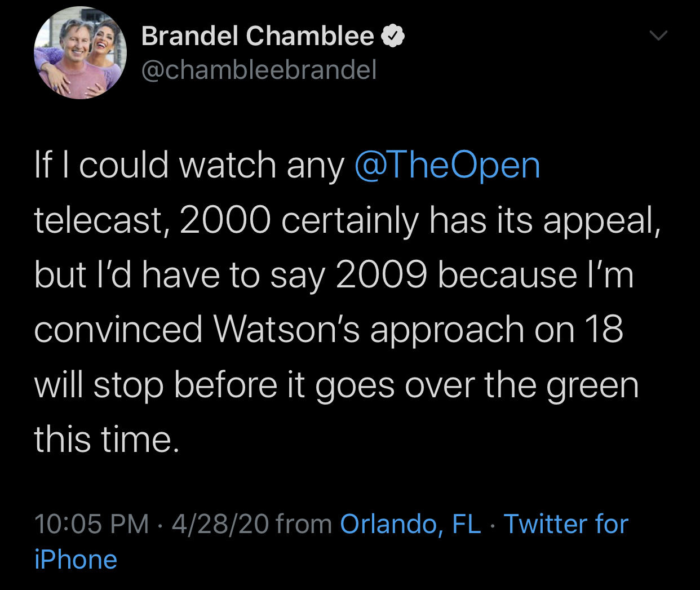Open the Brandel Chamblee display name
The height and width of the screenshot is (590, 700).
258,36
